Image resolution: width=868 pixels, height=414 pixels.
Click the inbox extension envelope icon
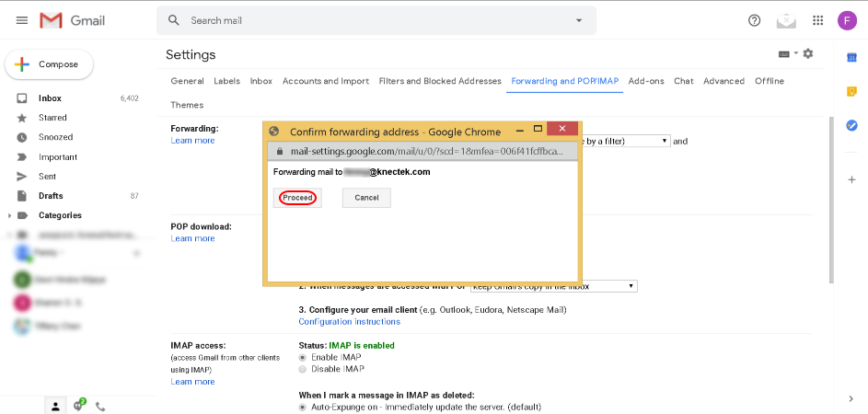coord(786,20)
